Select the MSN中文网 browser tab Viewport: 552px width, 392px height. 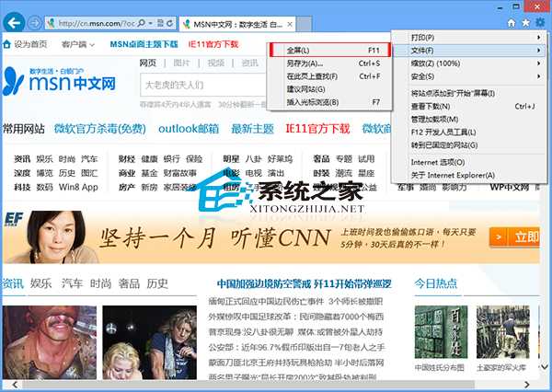pos(237,24)
